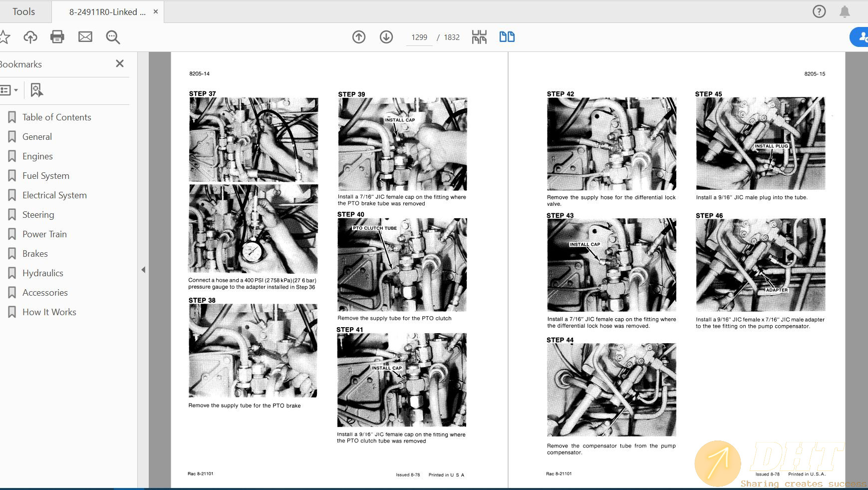This screenshot has height=490, width=868.
Task: Toggle fit-page scrolling view icon
Action: tap(479, 37)
